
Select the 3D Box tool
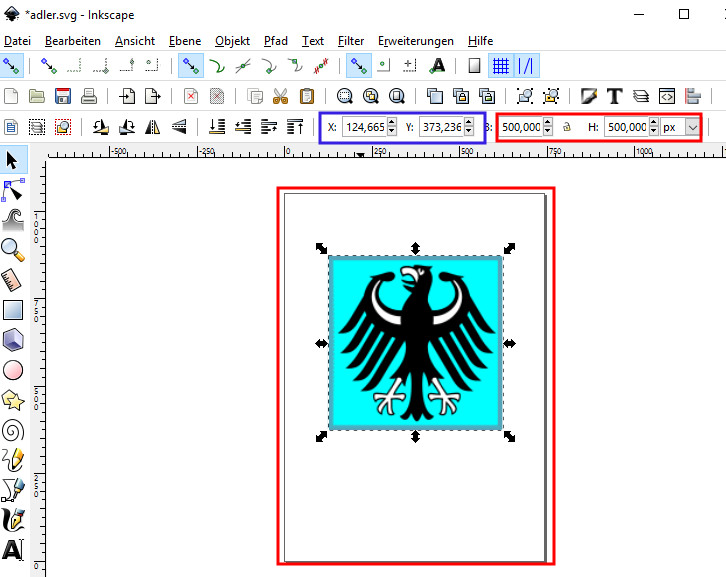(x=13, y=340)
